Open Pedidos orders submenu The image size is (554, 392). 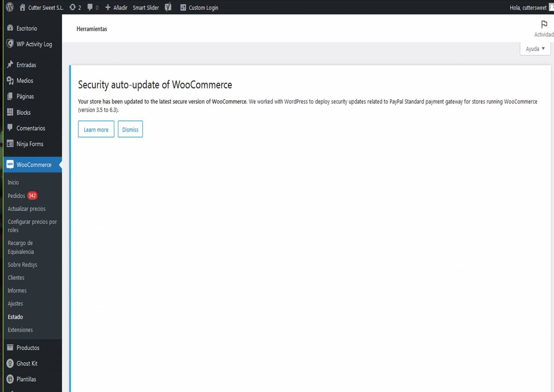tap(16, 196)
